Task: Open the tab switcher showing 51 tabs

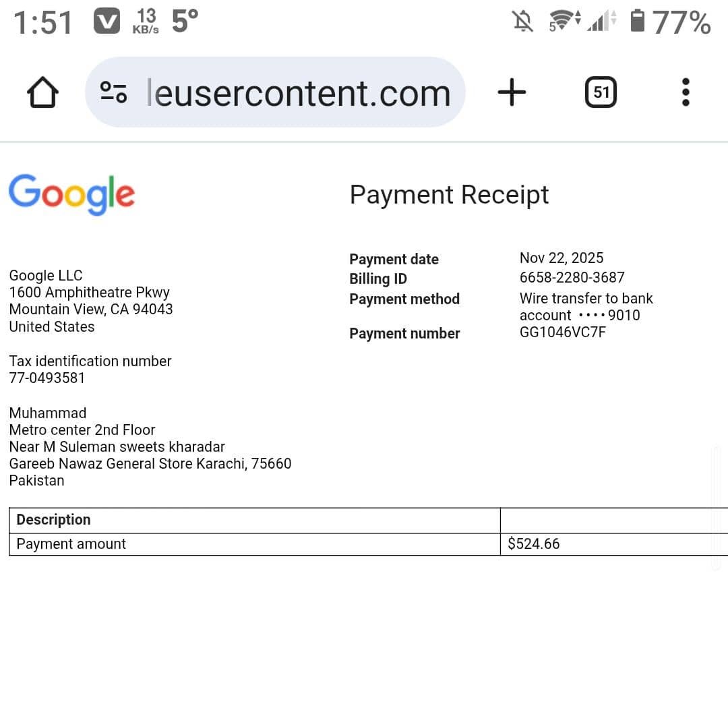Action: [x=600, y=92]
